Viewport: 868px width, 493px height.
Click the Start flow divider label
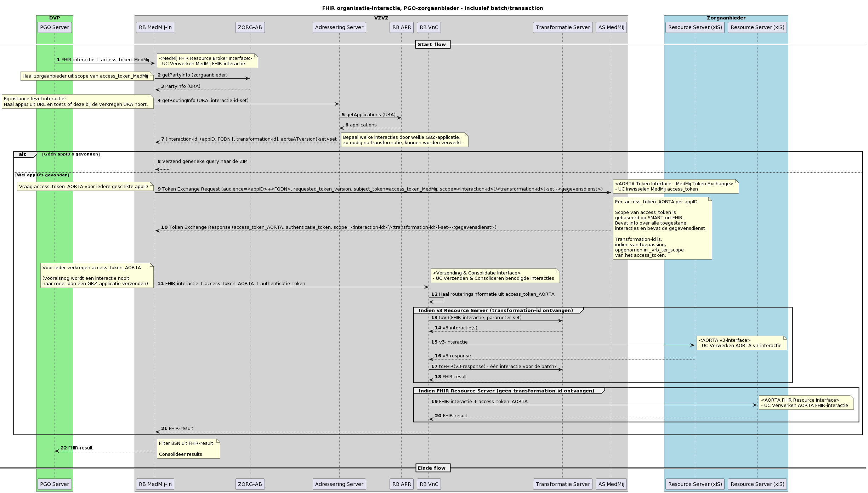pos(432,44)
